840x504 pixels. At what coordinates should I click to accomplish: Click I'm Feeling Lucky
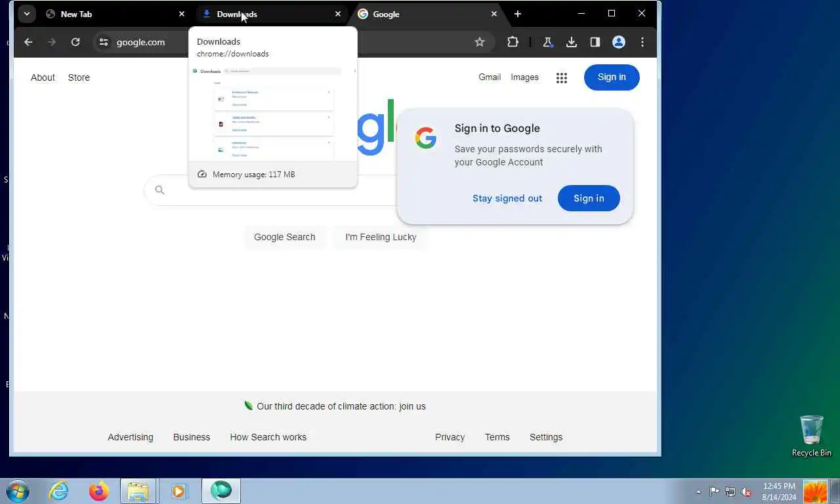point(381,237)
